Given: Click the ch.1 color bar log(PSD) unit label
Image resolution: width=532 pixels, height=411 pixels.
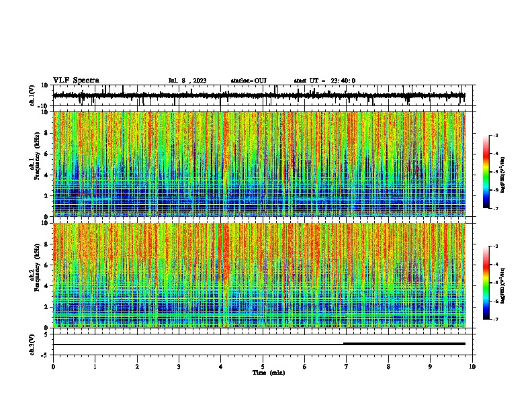Looking at the screenshot, I should (x=503, y=175).
